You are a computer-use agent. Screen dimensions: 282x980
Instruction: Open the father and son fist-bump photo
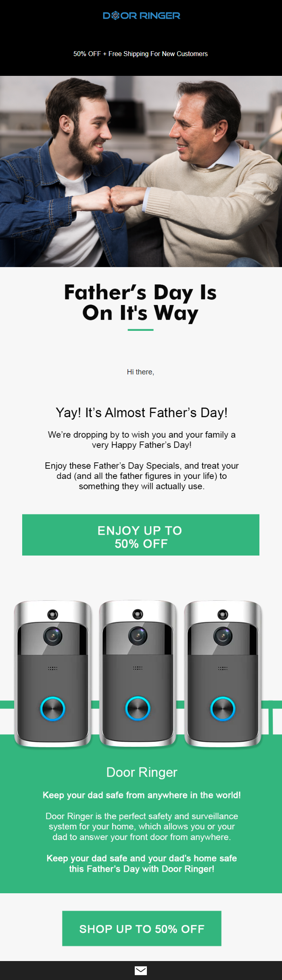pyautogui.click(x=141, y=171)
